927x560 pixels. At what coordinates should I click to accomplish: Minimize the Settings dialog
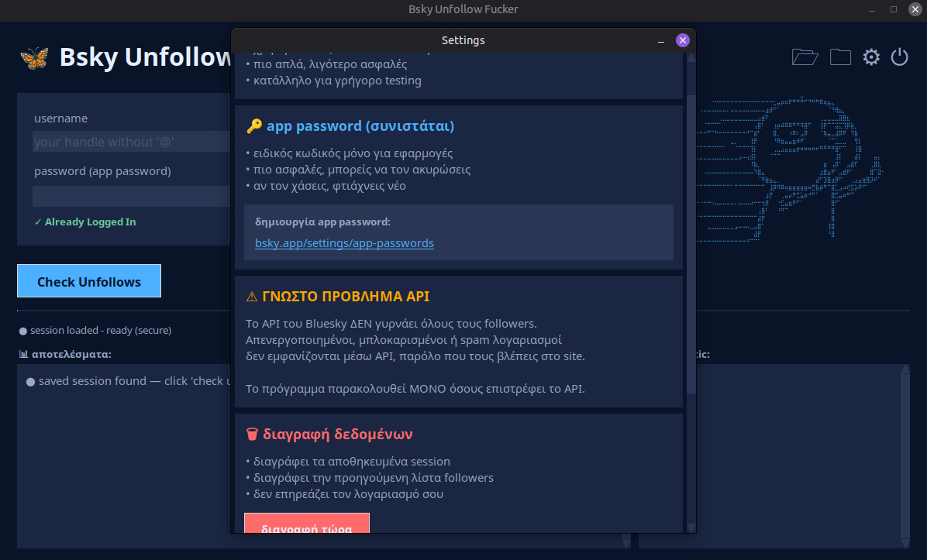pyautogui.click(x=661, y=41)
